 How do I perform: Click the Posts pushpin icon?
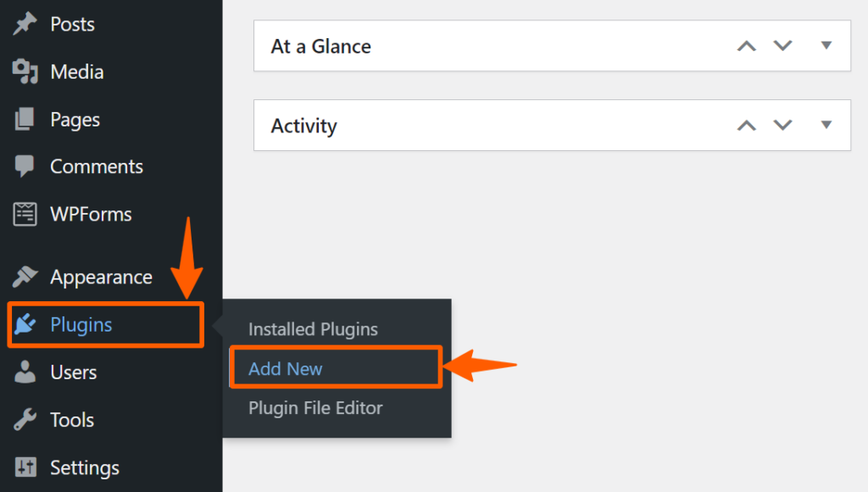[25, 24]
